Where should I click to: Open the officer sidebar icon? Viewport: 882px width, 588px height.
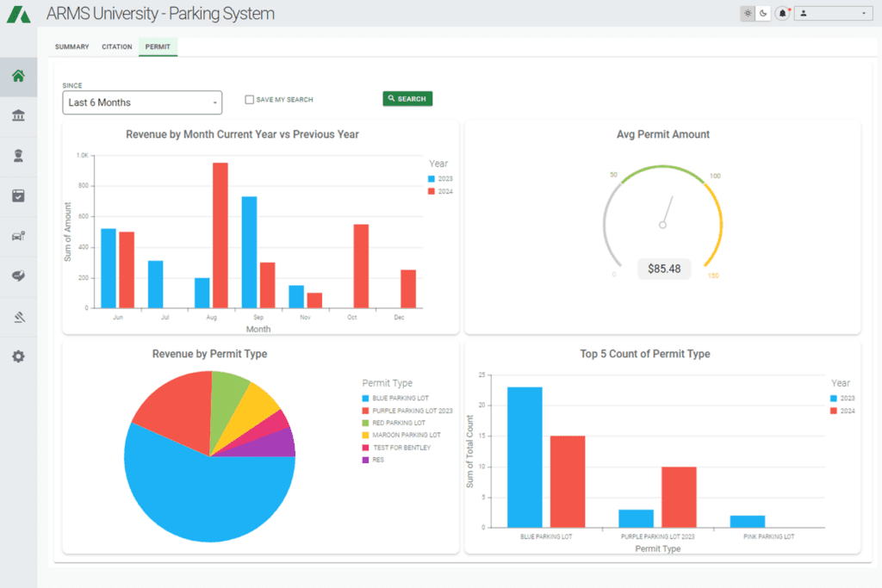pyautogui.click(x=18, y=156)
